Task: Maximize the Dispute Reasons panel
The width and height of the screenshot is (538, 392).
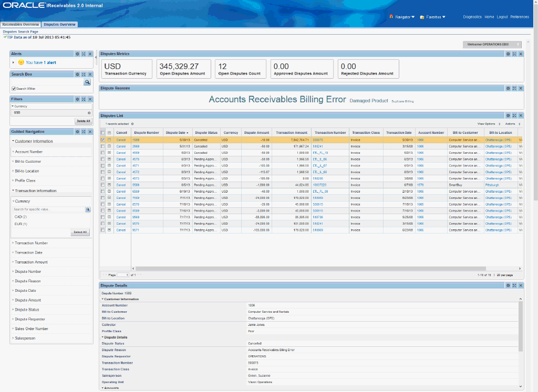Action: 514,88
